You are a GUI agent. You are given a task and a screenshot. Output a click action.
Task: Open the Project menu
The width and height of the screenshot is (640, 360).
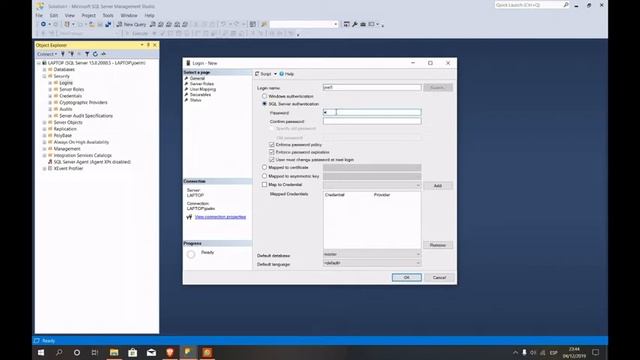coord(89,16)
